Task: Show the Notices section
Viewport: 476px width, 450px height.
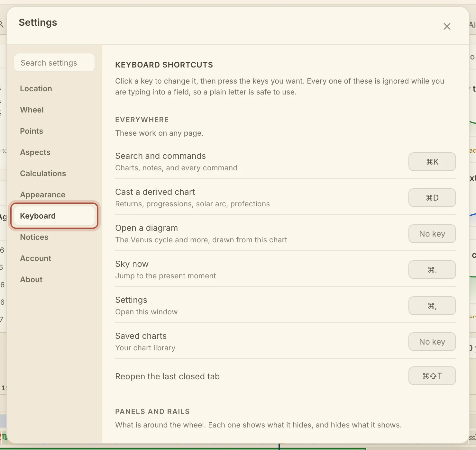Action: (x=54, y=237)
